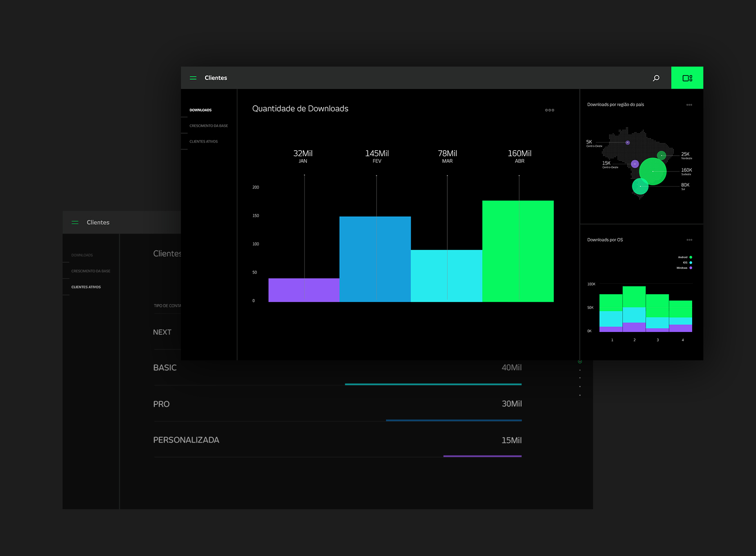
Task: Click cyan MAR bar in chart
Action: tap(446, 276)
